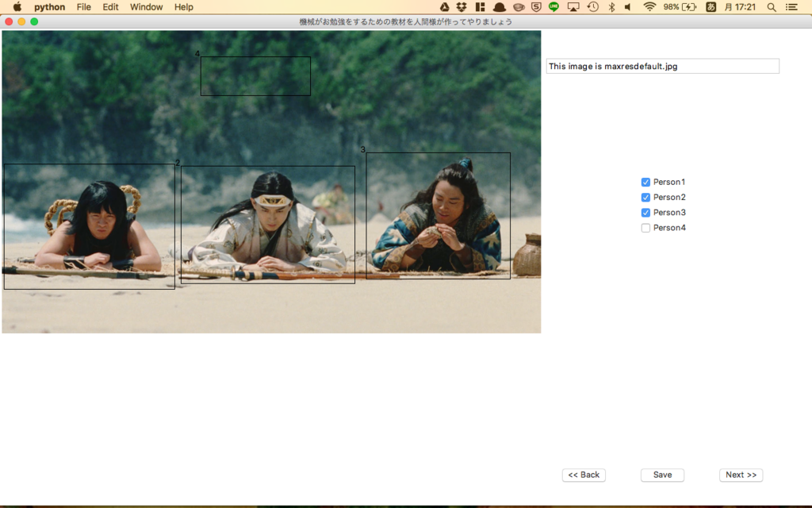Viewport: 812px width, 508px height.
Task: Enable the Person4 checkbox
Action: click(x=645, y=228)
